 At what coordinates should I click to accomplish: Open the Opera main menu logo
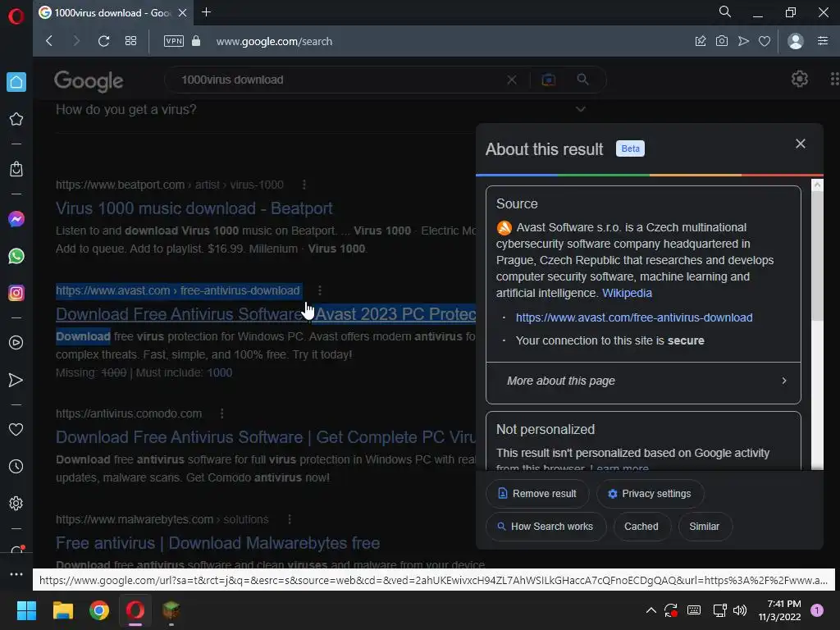pos(16,16)
